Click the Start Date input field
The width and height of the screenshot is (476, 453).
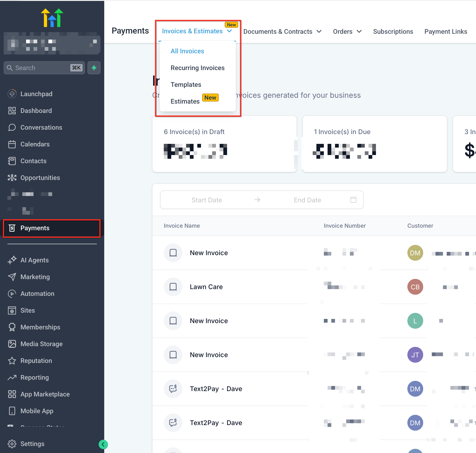pos(207,200)
